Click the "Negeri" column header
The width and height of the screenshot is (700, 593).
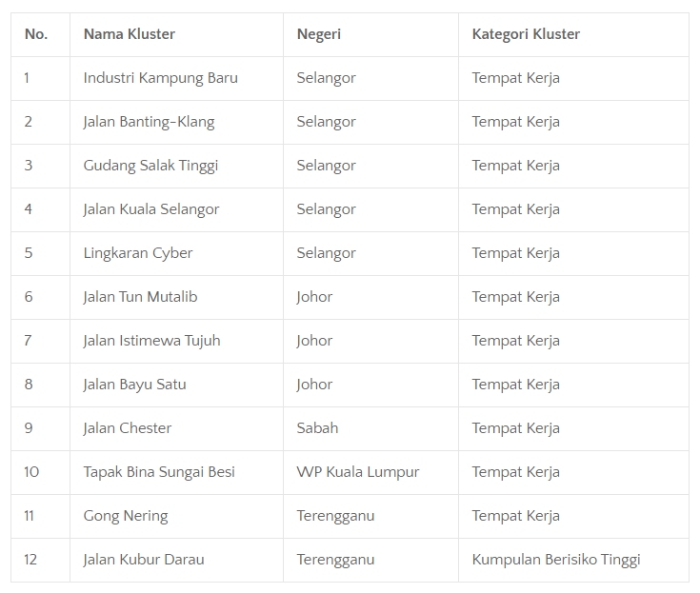point(318,34)
